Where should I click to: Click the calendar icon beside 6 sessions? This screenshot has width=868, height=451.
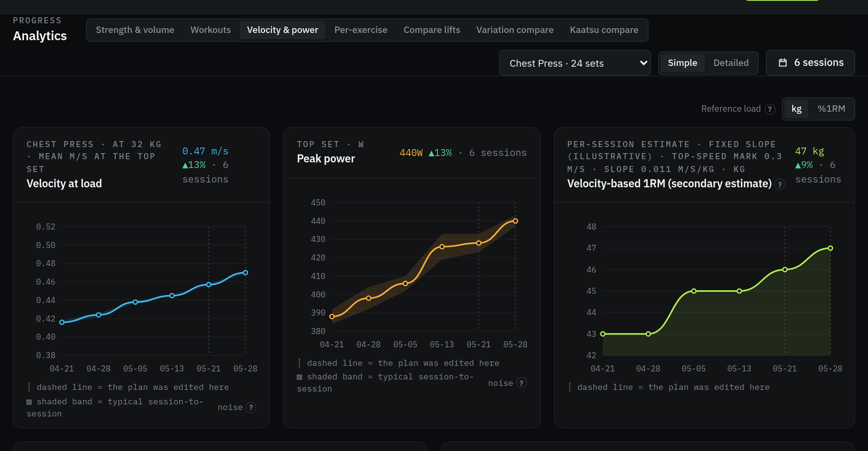pyautogui.click(x=782, y=63)
